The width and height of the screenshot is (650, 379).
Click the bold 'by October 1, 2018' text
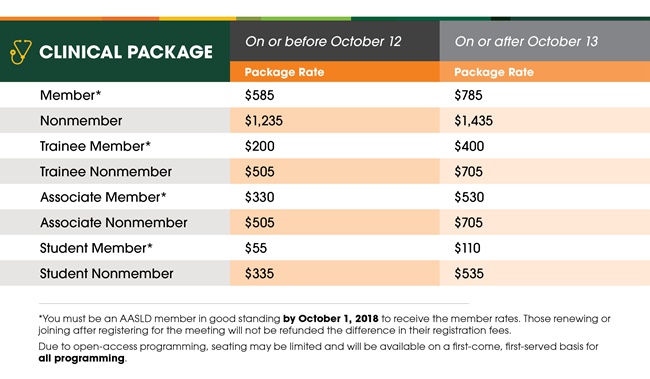(x=331, y=318)
